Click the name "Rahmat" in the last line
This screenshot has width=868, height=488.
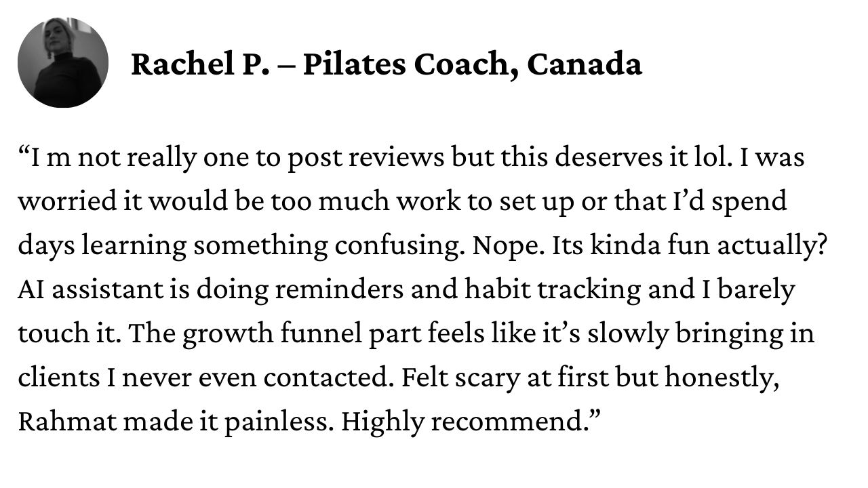pos(66,422)
